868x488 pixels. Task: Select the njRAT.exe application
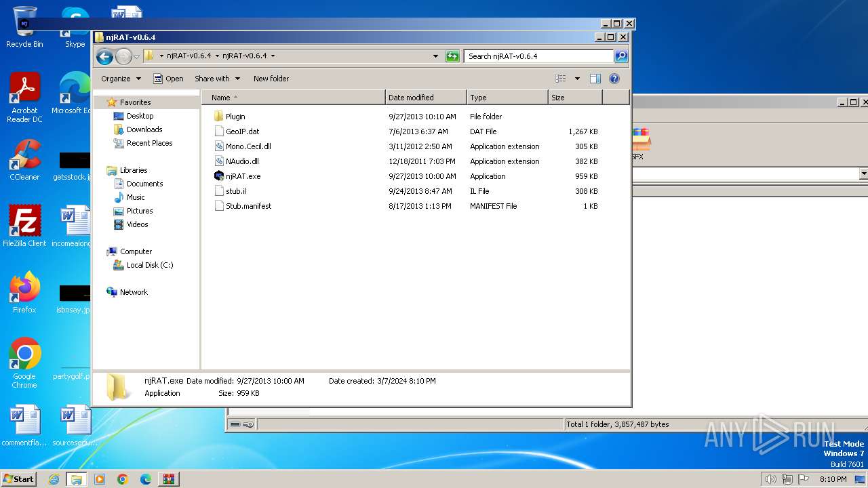(x=243, y=176)
